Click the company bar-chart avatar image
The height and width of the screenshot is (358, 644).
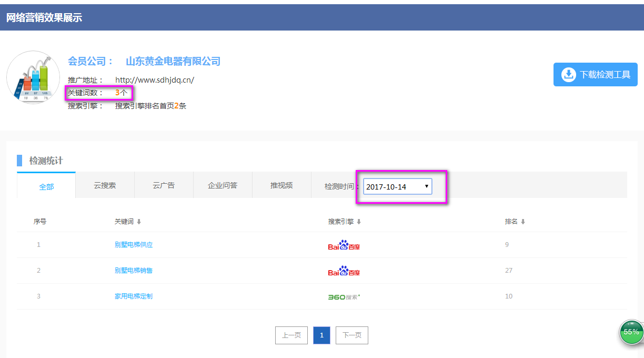33,77
